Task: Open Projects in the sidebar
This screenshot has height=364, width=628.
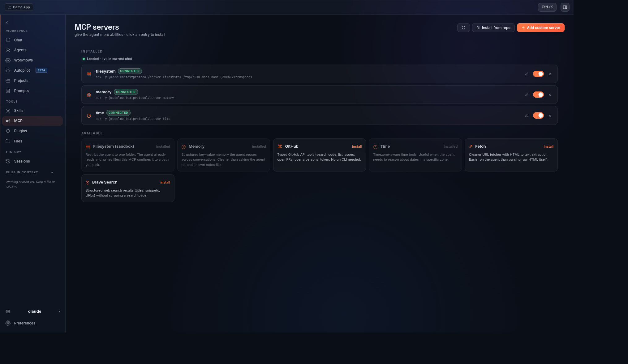Action: (x=32, y=81)
